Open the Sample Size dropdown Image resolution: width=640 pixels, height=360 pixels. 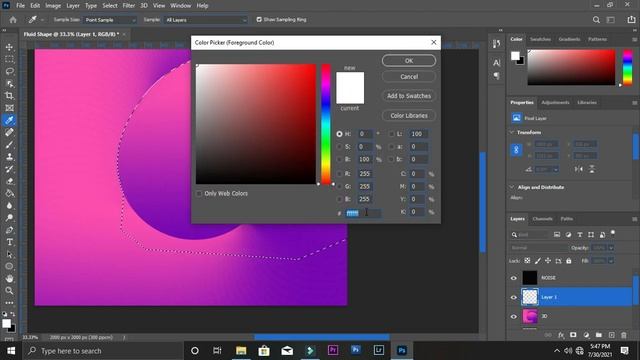point(110,20)
